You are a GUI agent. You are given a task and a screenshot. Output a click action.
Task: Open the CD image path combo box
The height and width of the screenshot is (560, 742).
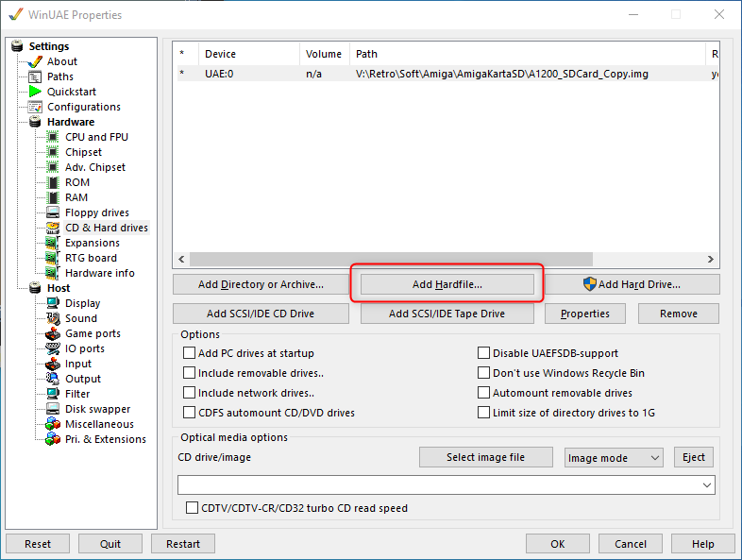pyautogui.click(x=447, y=485)
